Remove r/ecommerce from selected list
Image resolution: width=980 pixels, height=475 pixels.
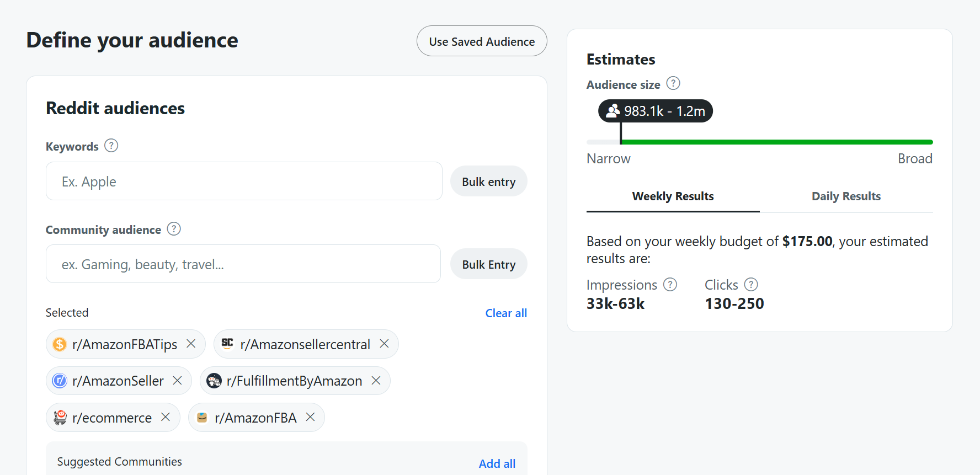pos(166,417)
